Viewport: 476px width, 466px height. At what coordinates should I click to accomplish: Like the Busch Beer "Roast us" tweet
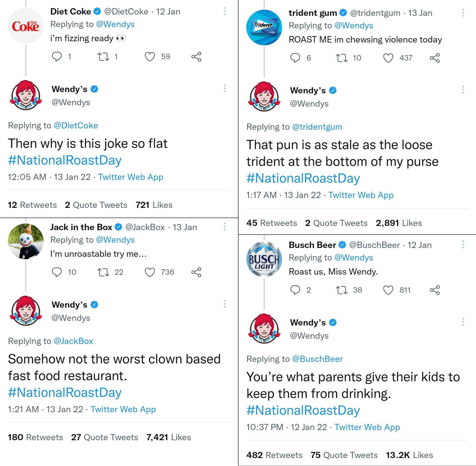pos(388,290)
